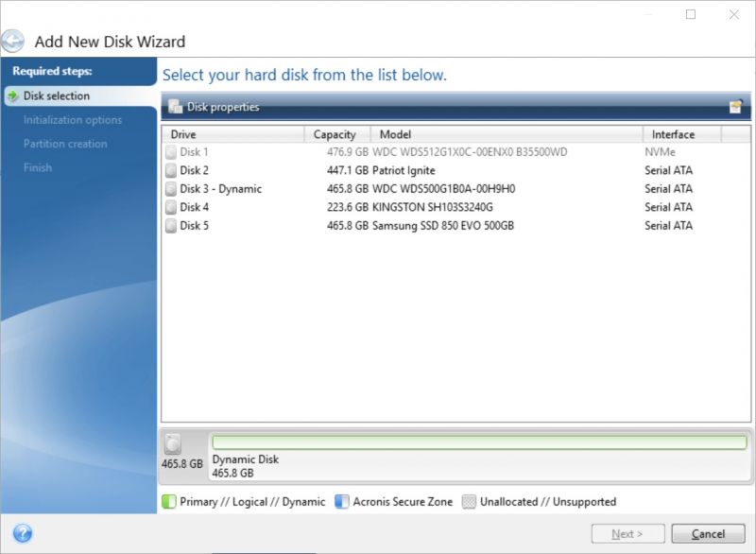Open the blue help question mark icon
This screenshot has height=554, width=756.
coord(23,533)
